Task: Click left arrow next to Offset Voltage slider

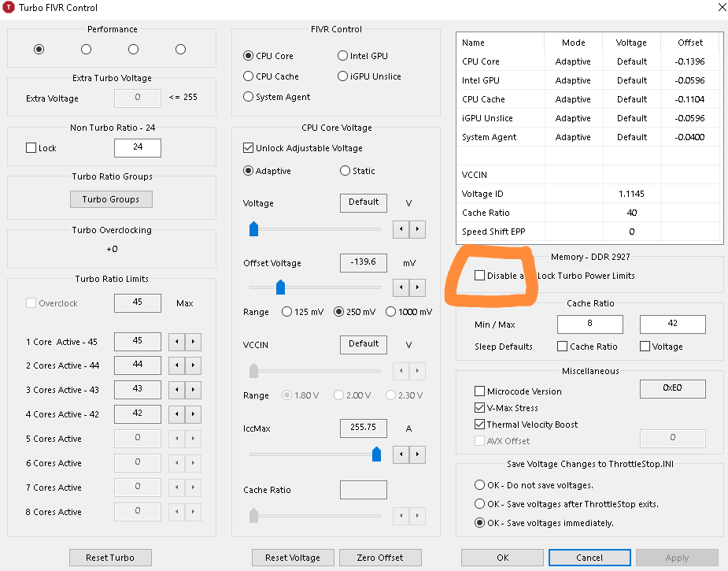Action: [x=401, y=287]
